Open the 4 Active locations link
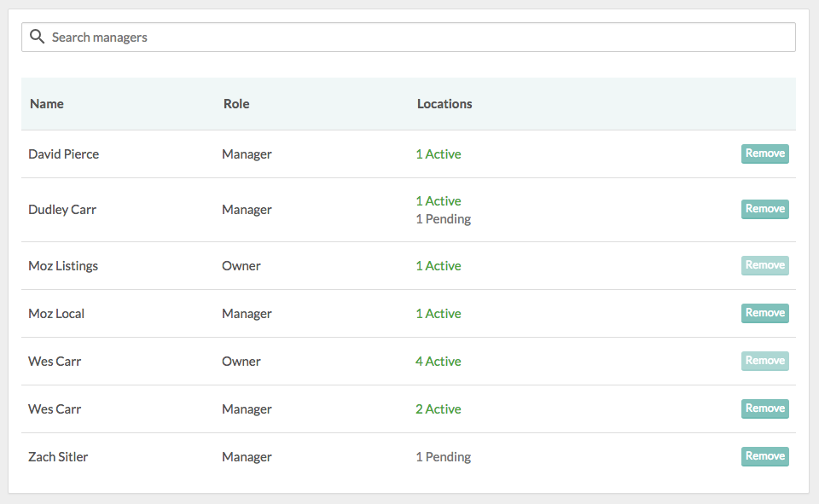 point(439,362)
